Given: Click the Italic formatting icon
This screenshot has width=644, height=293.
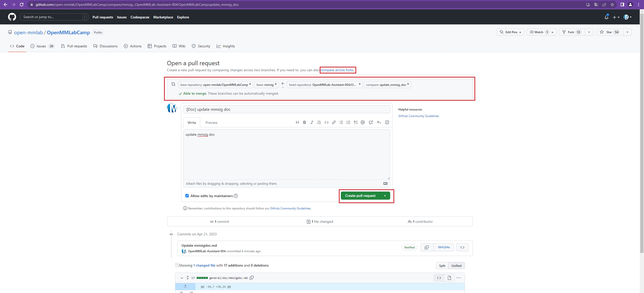Looking at the screenshot, I should pyautogui.click(x=312, y=122).
